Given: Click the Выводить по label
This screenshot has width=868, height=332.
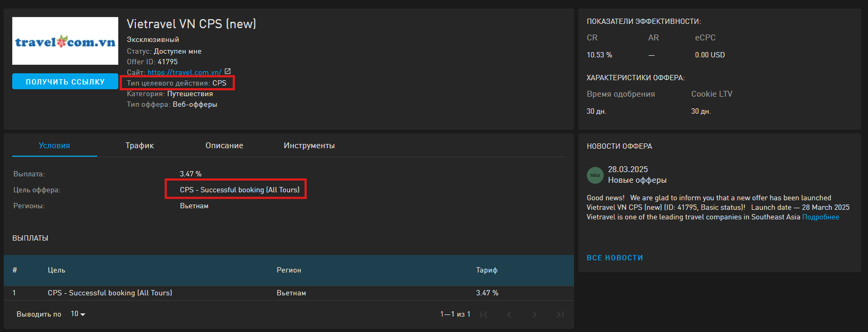Looking at the screenshot, I should click(39, 314).
